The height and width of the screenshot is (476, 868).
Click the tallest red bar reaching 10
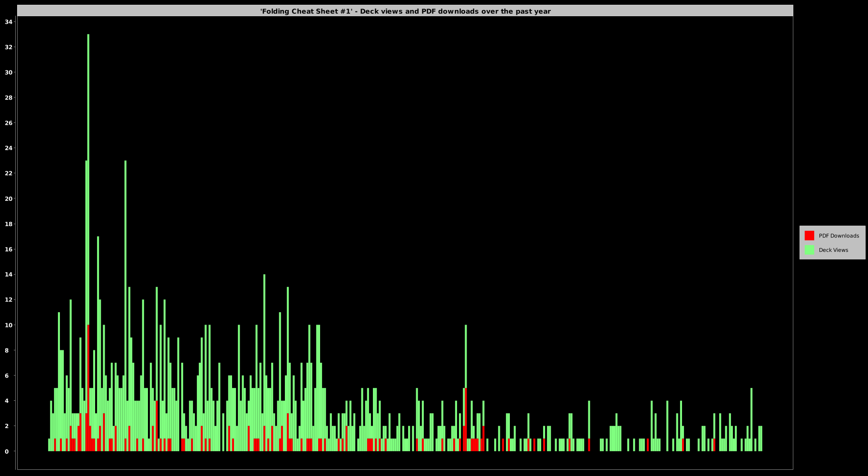tap(88, 388)
